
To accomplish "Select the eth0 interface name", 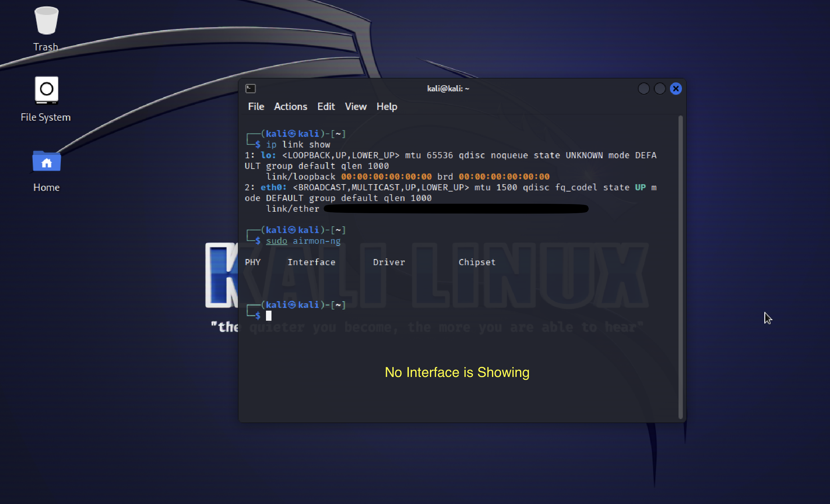I will (x=271, y=187).
